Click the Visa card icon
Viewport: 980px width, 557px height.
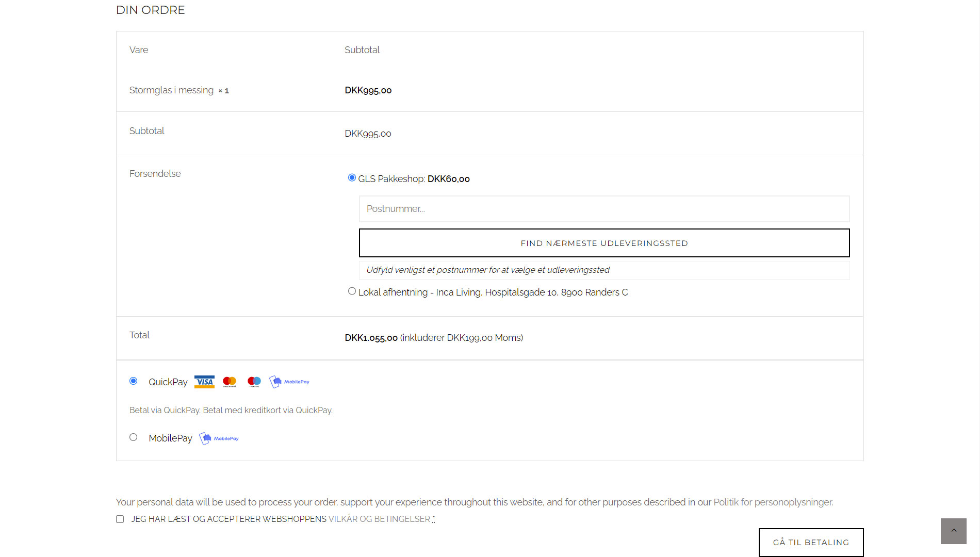tap(204, 382)
